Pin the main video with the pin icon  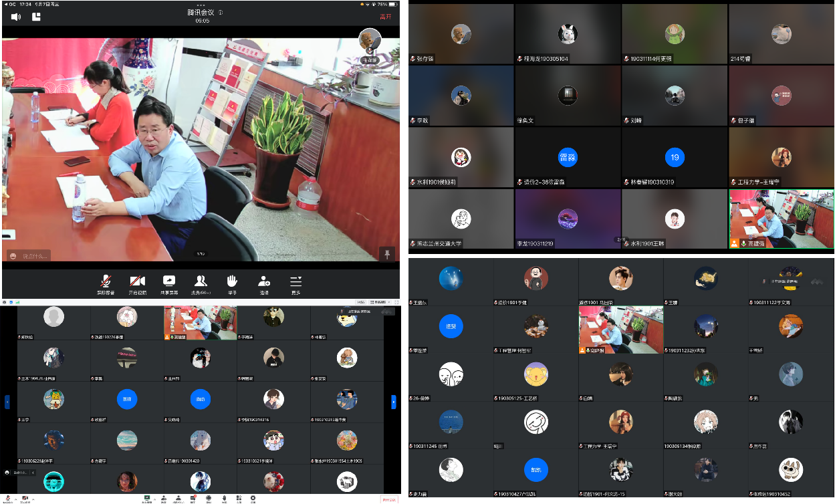pos(386,253)
